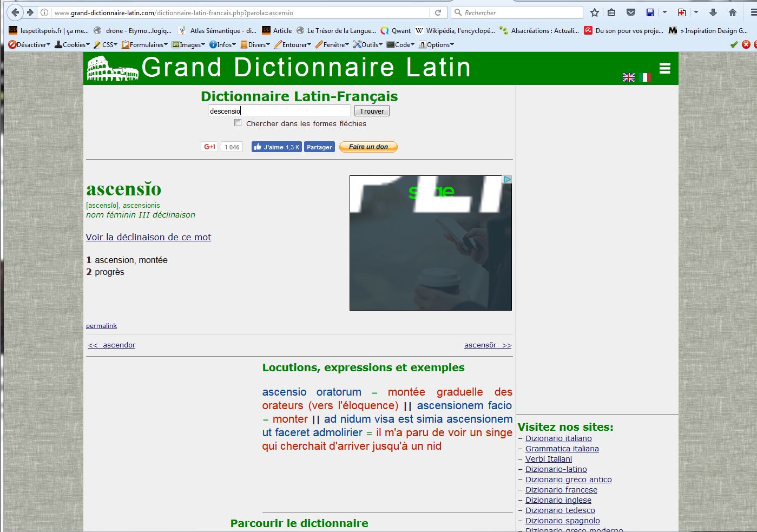Switch to English via UK flag

click(628, 77)
